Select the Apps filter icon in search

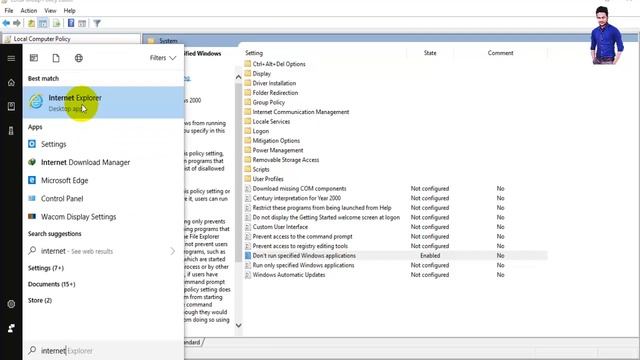click(x=34, y=58)
